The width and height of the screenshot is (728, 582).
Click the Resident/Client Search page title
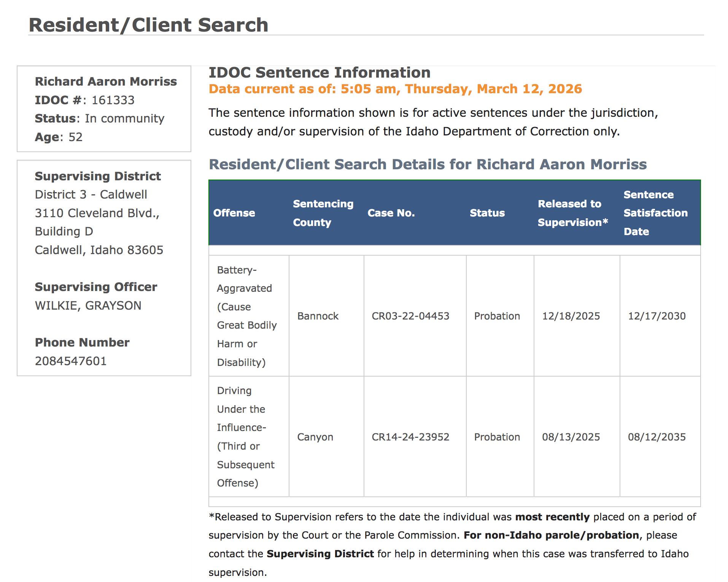pyautogui.click(x=148, y=25)
